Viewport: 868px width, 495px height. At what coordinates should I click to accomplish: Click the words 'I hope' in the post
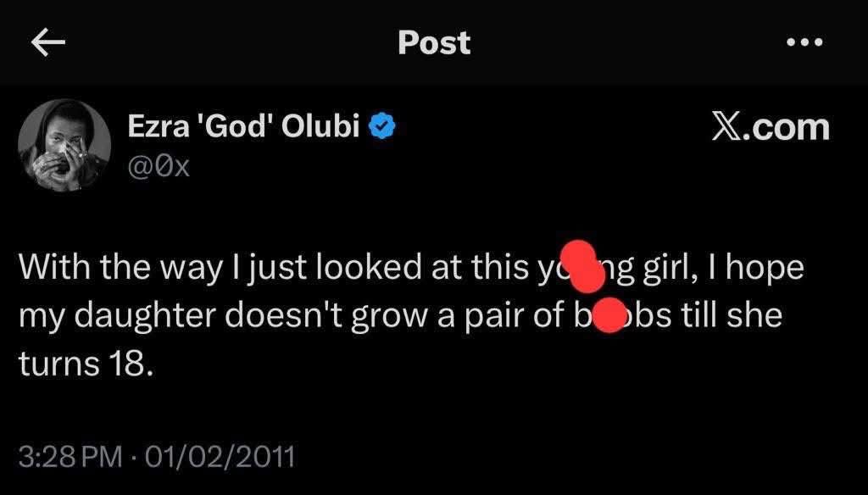(748, 269)
